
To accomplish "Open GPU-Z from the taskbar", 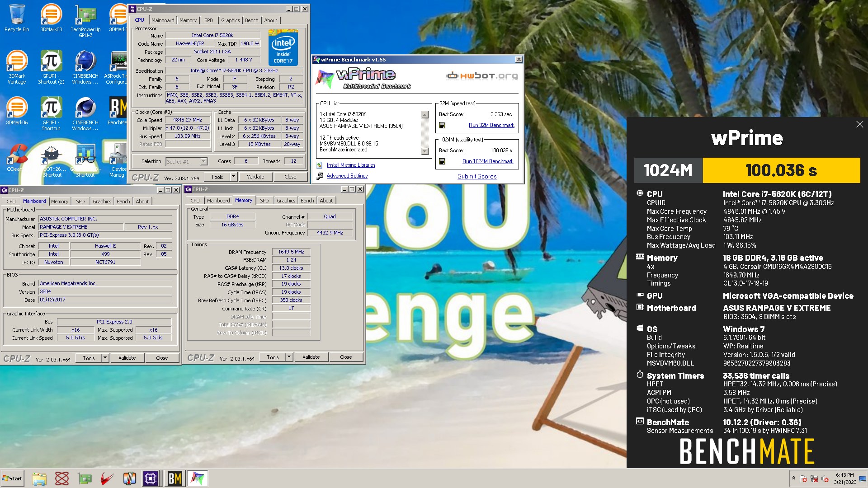I will 85,479.
